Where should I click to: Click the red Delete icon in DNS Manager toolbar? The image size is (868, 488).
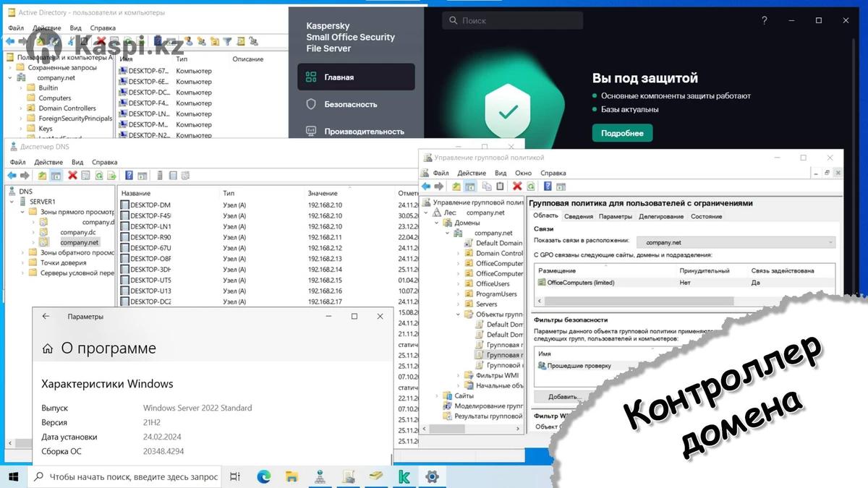tap(72, 176)
